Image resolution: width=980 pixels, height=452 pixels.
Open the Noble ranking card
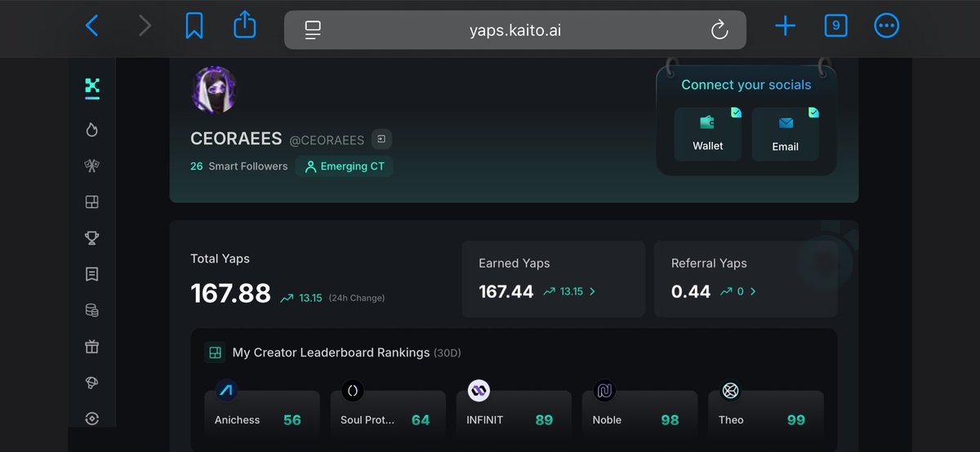tap(639, 417)
